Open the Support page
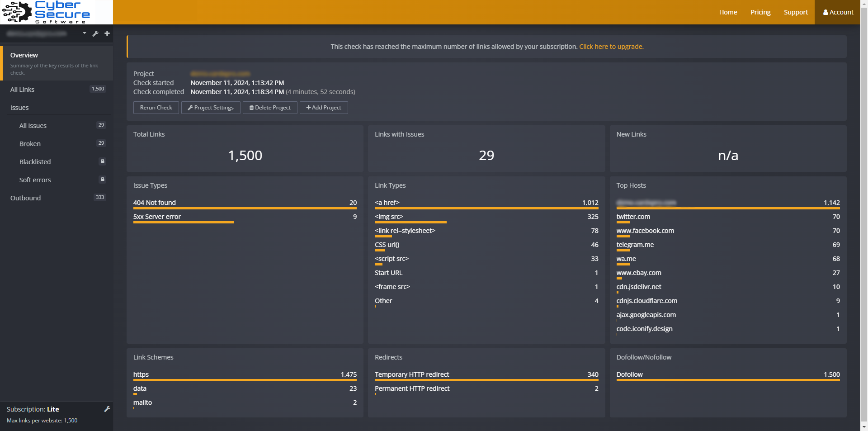This screenshot has height=431, width=868. click(796, 12)
